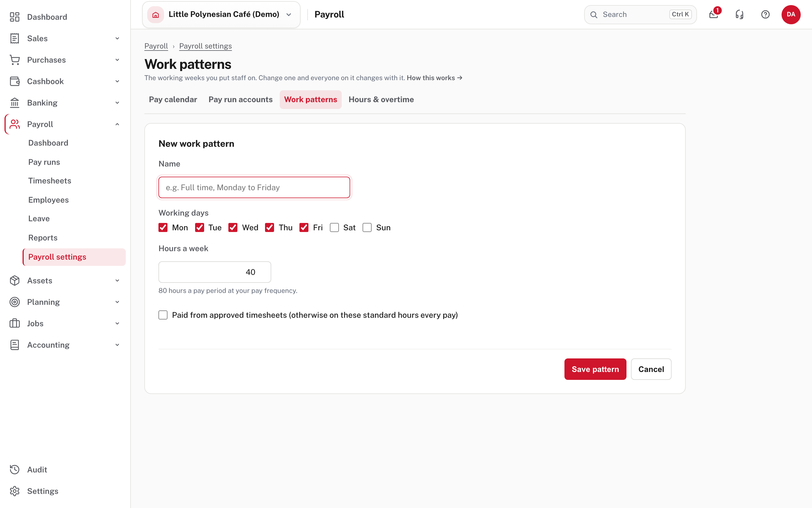Click the Accounting ledger icon
The height and width of the screenshot is (508, 812).
click(x=14, y=345)
